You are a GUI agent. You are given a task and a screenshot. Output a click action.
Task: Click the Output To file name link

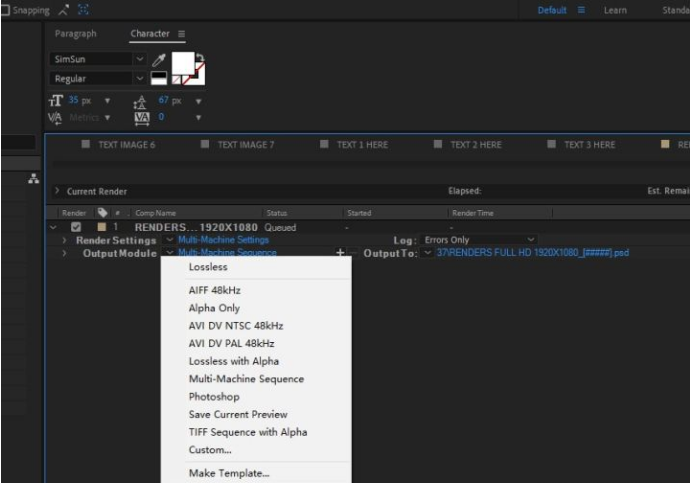coord(532,253)
